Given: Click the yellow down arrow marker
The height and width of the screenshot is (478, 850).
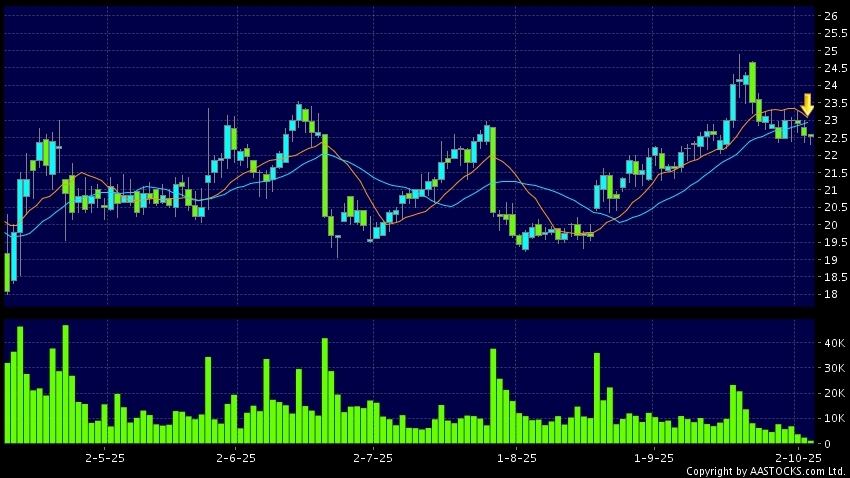Looking at the screenshot, I should 807,104.
